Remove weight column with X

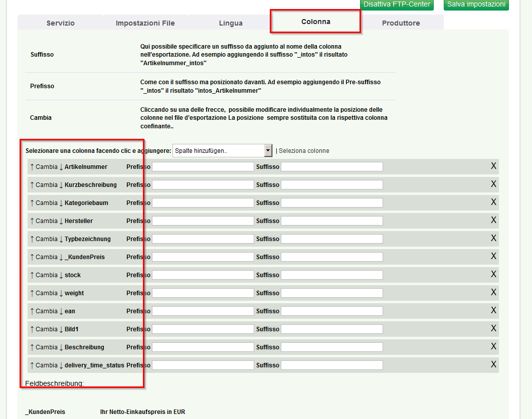click(494, 292)
